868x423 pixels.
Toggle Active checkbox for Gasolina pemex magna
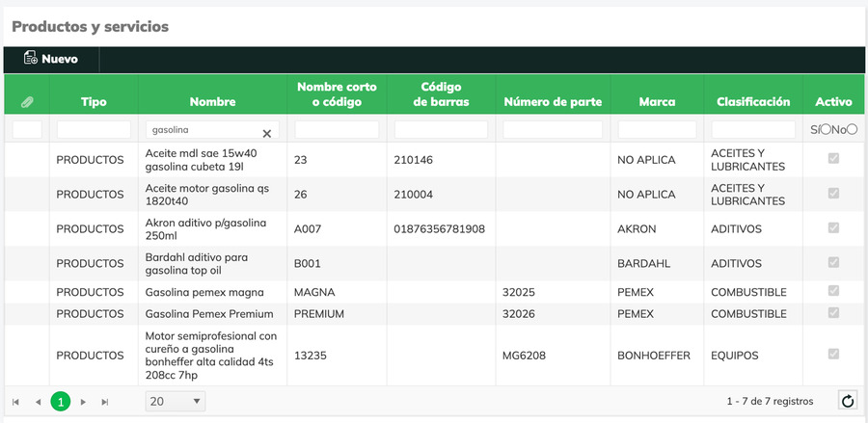pos(833,291)
